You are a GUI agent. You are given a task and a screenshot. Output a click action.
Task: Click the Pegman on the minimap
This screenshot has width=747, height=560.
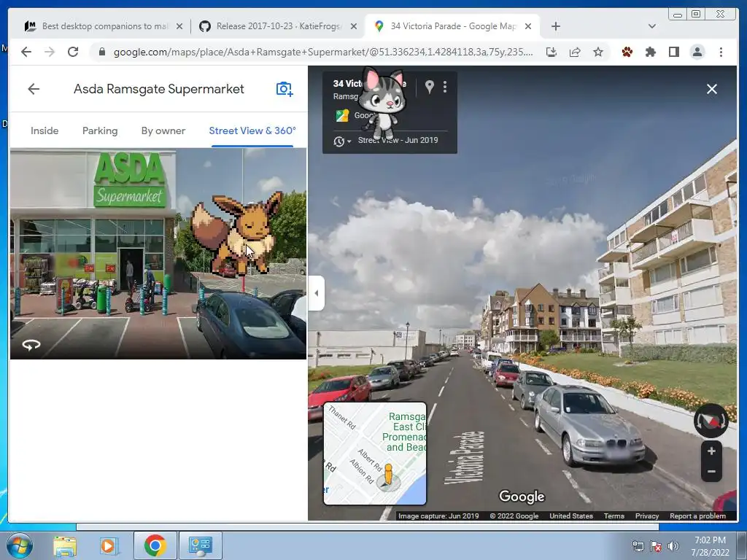[388, 475]
